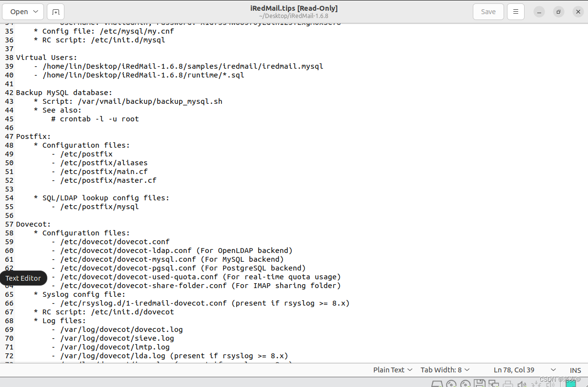
Task: Click the floppy disk icon in VM status bar
Action: (479, 384)
